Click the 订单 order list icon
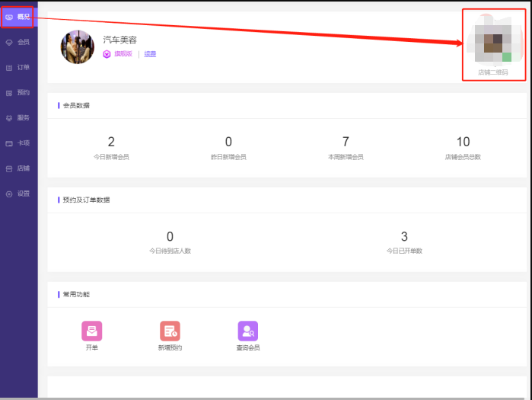 (9, 68)
